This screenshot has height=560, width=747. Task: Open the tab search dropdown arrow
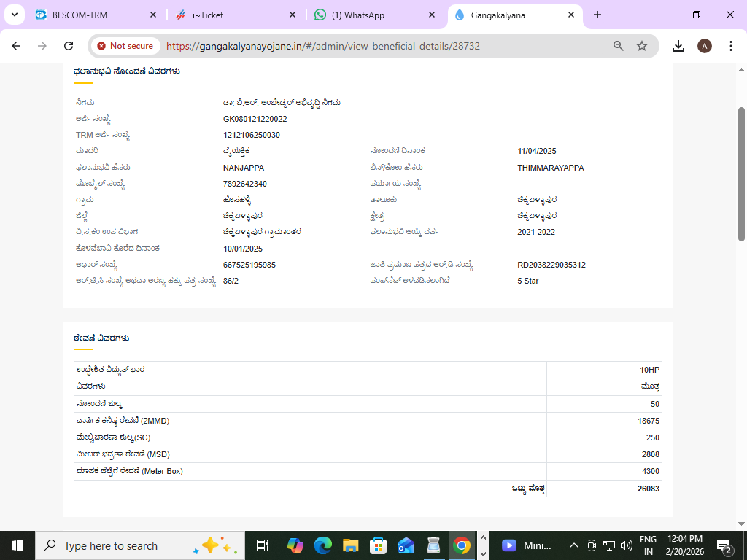15,15
